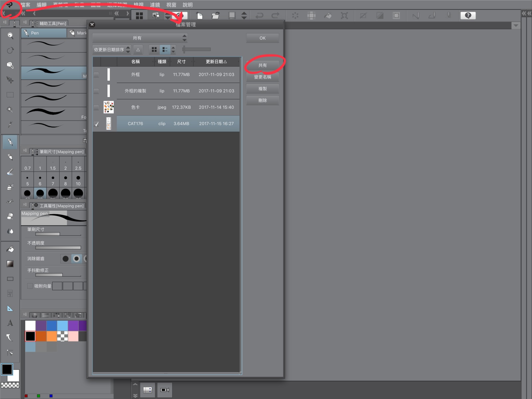Open the 視窗 menu
Image resolution: width=532 pixels, height=399 pixels.
pyautogui.click(x=171, y=5)
